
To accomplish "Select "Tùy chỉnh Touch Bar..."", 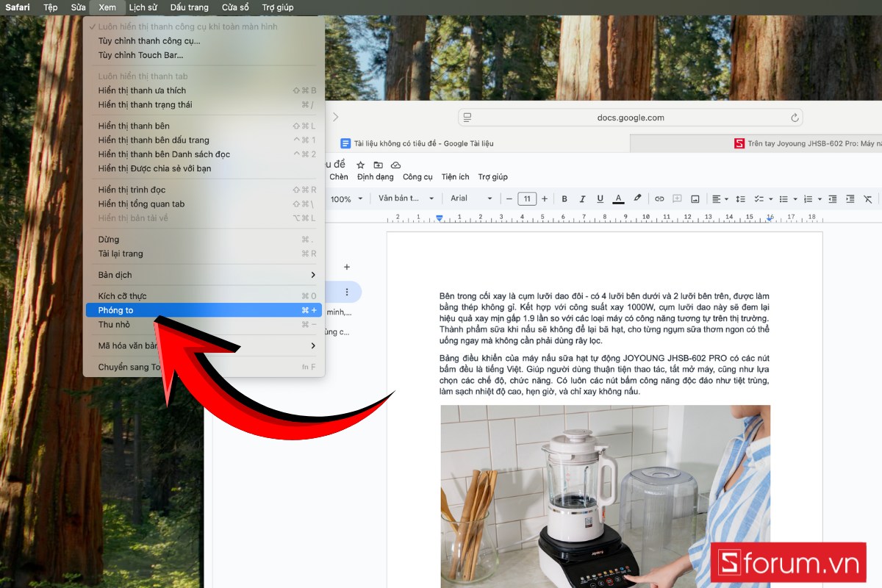I will (204, 54).
